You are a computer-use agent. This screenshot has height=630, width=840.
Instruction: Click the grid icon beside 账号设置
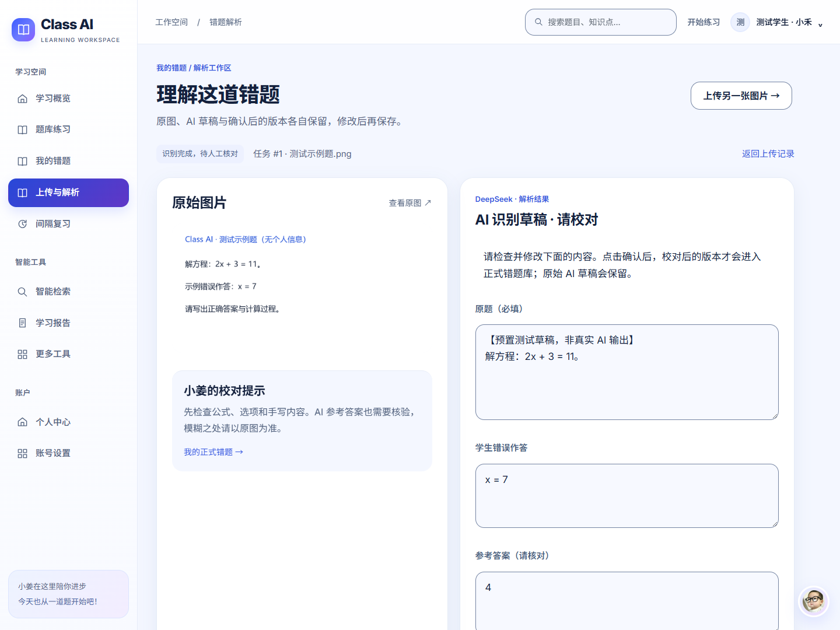click(22, 453)
